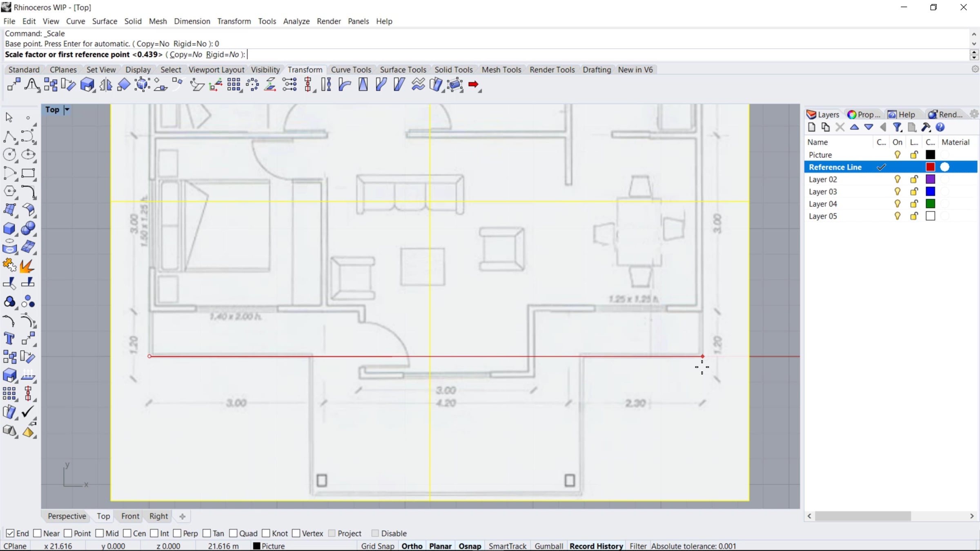Create a new layer with the New Layer icon

tap(812, 127)
